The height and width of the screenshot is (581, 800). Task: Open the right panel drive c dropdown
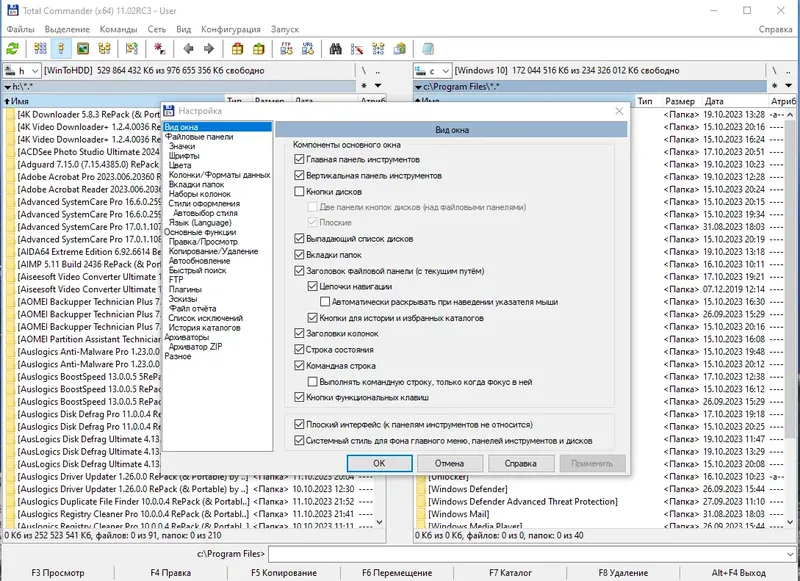(x=432, y=70)
